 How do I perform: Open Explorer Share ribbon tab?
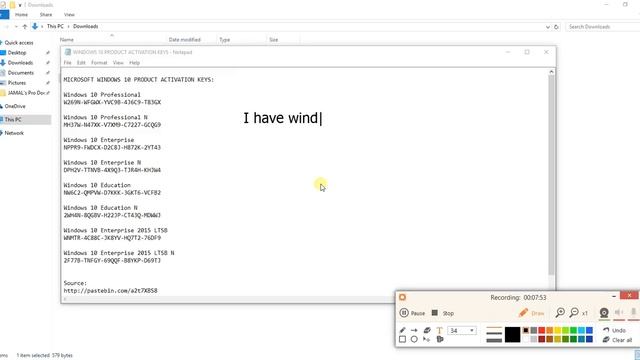(46, 15)
